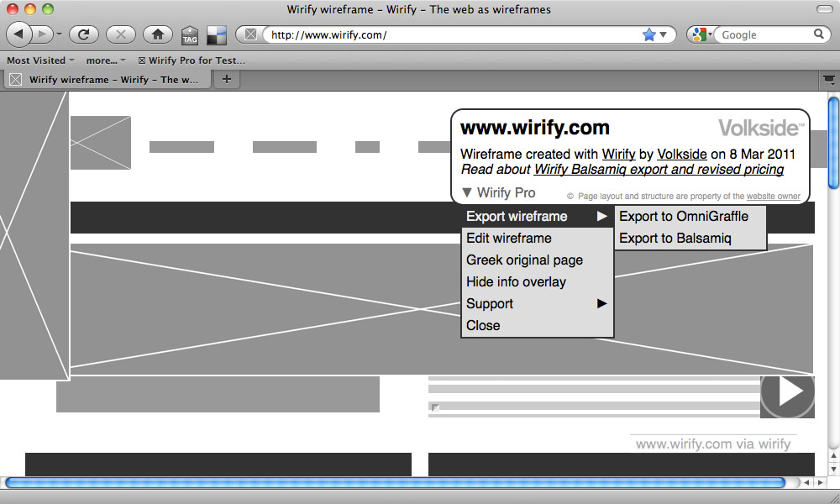The width and height of the screenshot is (840, 504).
Task: Open the 'more...' bookmarks folder
Action: [106, 60]
